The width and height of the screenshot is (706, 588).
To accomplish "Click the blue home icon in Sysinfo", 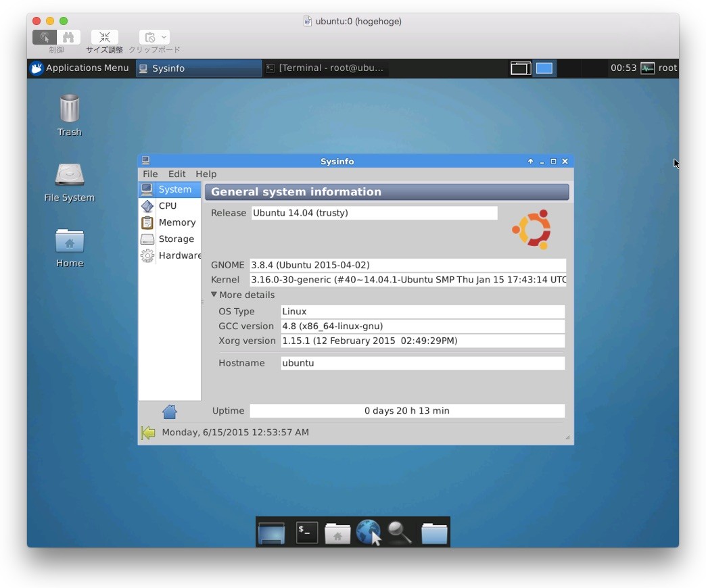I will coord(170,411).
